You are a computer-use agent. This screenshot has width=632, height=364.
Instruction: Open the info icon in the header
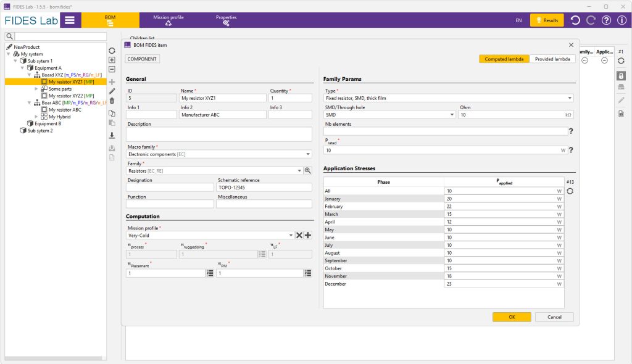(x=622, y=20)
